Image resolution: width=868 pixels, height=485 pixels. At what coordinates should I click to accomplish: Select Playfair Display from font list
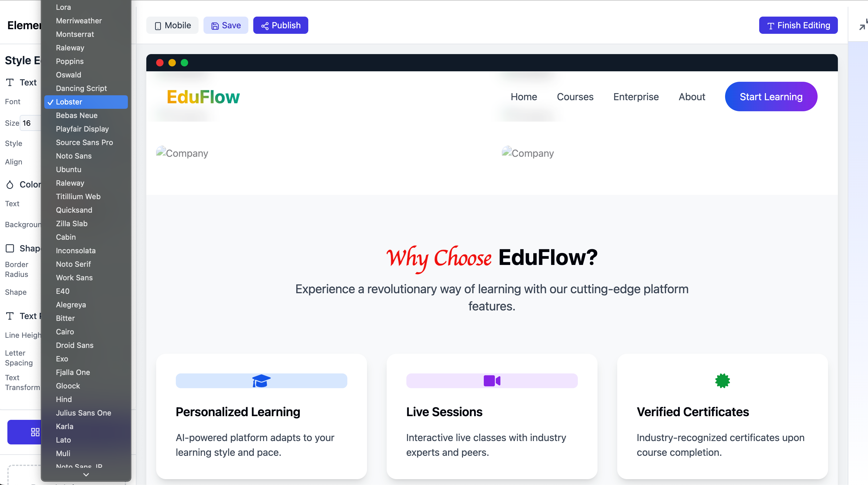(82, 129)
